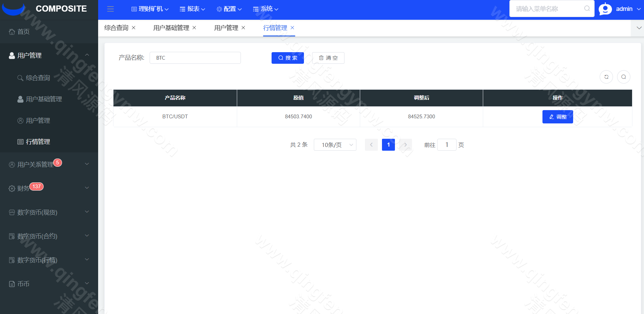
Task: Click inside the 产品名称 input showing BTC
Action: tap(195, 58)
